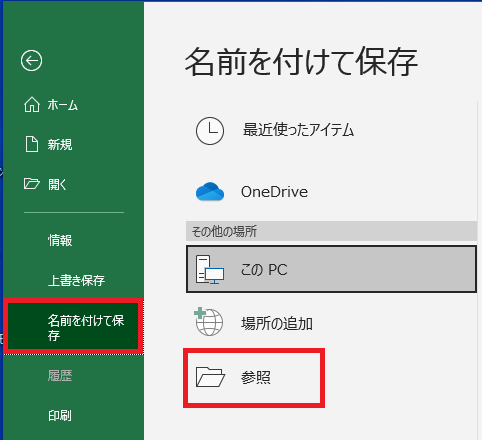
Task: Click the open folder icon beside 開く
Action: coord(32,184)
